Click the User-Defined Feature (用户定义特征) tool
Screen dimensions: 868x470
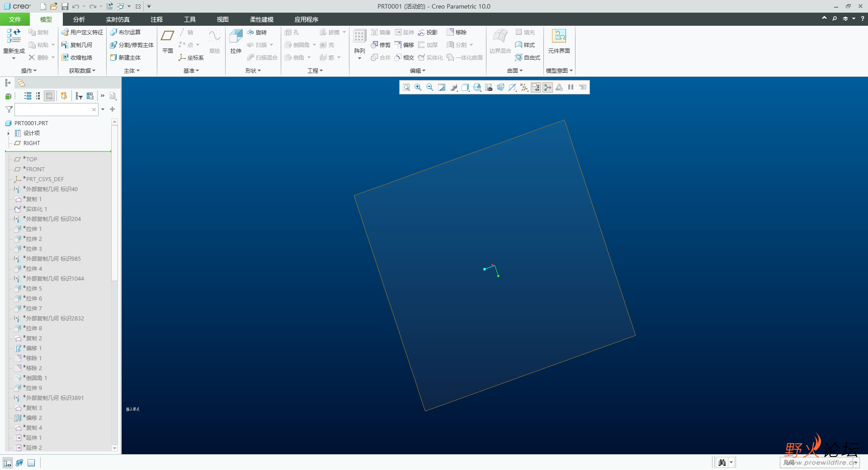(x=82, y=33)
